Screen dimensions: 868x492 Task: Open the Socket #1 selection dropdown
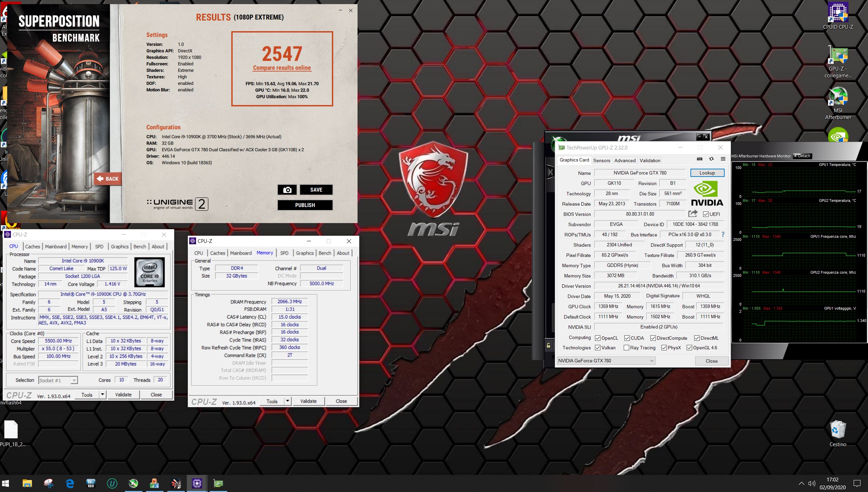pos(58,380)
